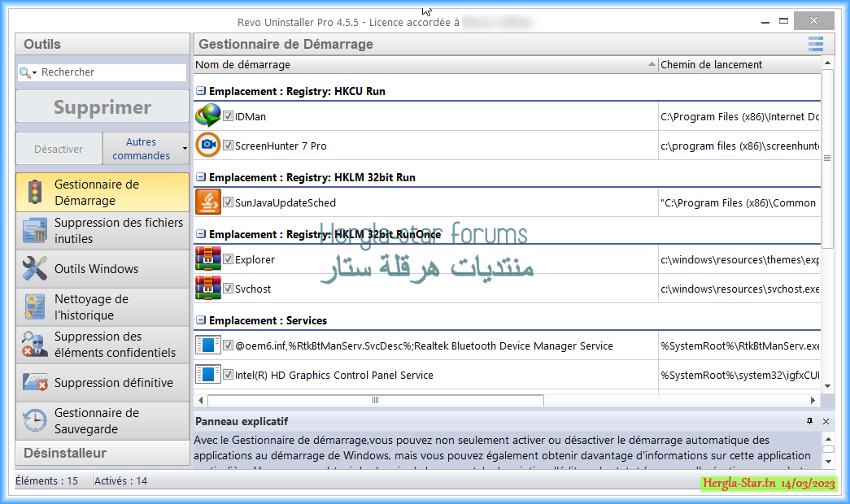Uncheck the Realtek Bluetooth Device Manager Service checkbox
This screenshot has width=850, height=504.
pyautogui.click(x=229, y=345)
